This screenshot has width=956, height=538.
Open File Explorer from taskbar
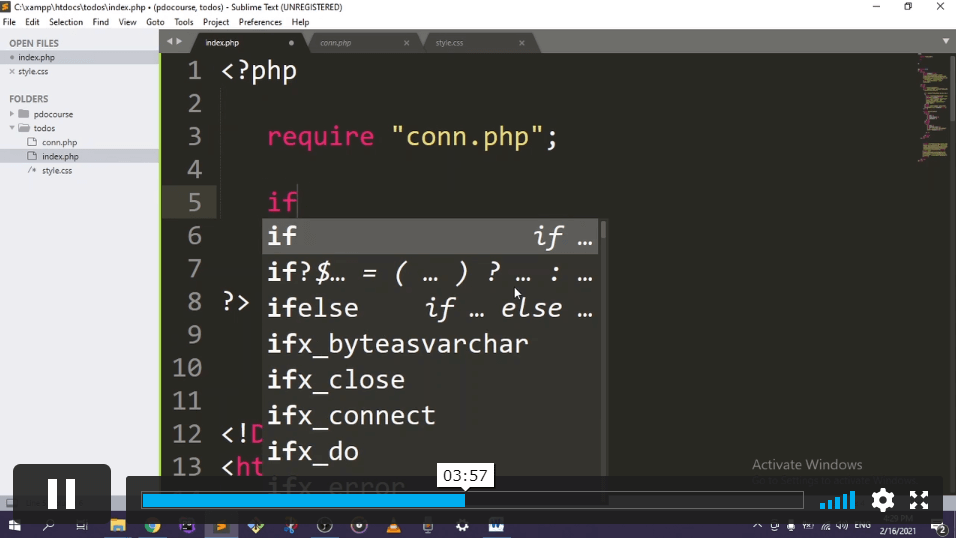pyautogui.click(x=117, y=526)
